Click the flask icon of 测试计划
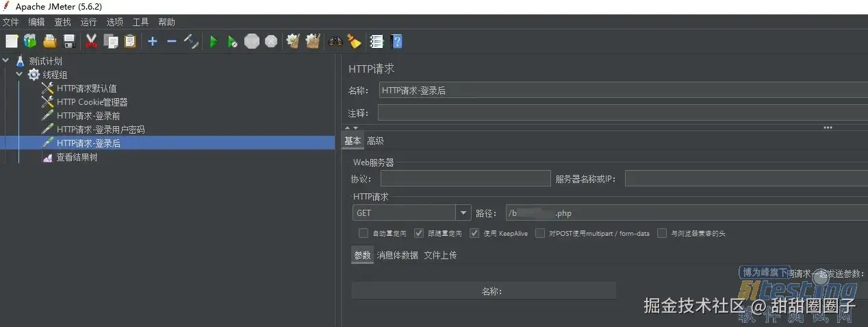This screenshot has height=327, width=868. click(x=20, y=61)
